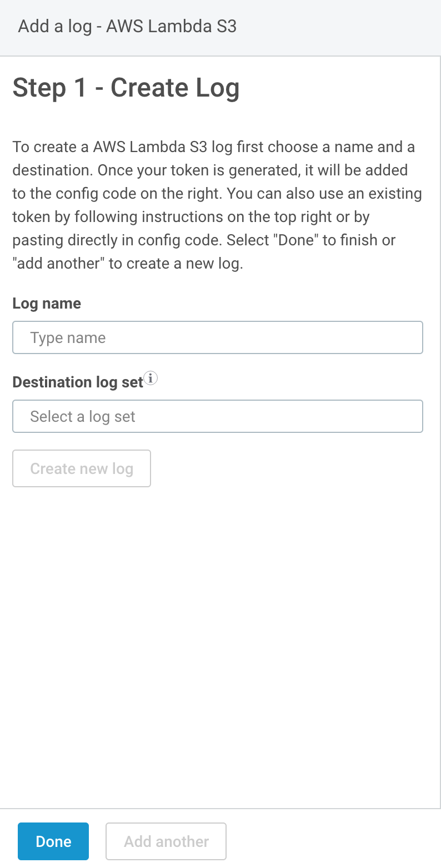Click the 'Log name' field label
The height and width of the screenshot is (868, 441).
click(x=47, y=304)
